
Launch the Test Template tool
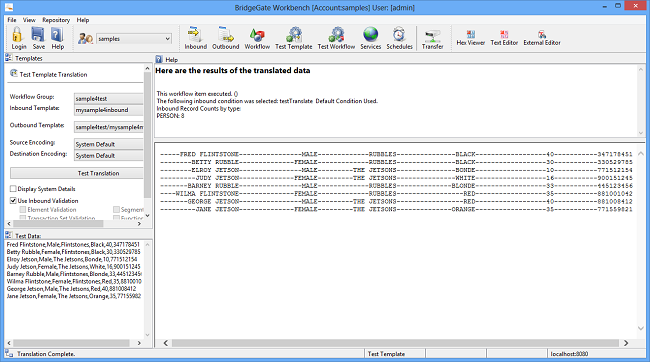[293, 38]
